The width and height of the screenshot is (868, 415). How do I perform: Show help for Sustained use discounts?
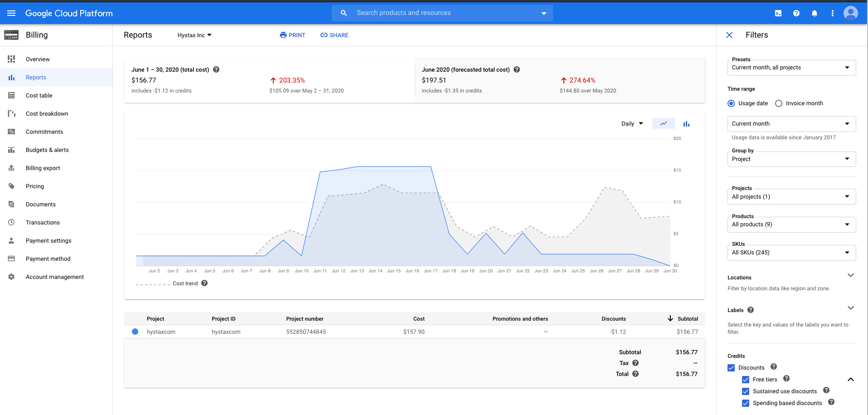(826, 390)
